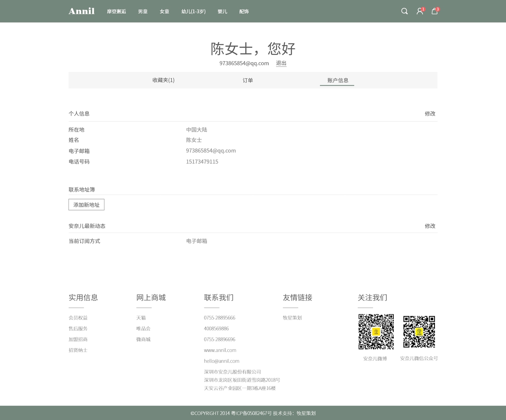Screen dimensions: 506x420
Task: Click the 深圳市安奈儿股份有限公司 company name
Action: tap(233, 372)
